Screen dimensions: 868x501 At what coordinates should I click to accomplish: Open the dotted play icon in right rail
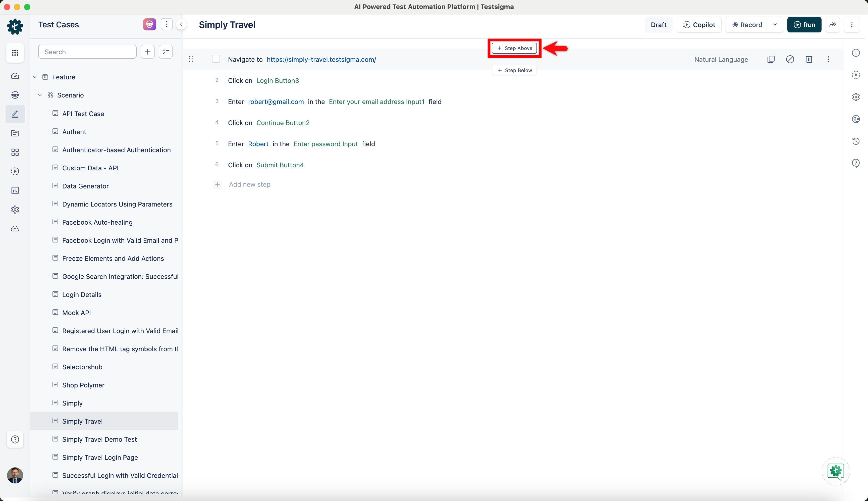tap(856, 75)
